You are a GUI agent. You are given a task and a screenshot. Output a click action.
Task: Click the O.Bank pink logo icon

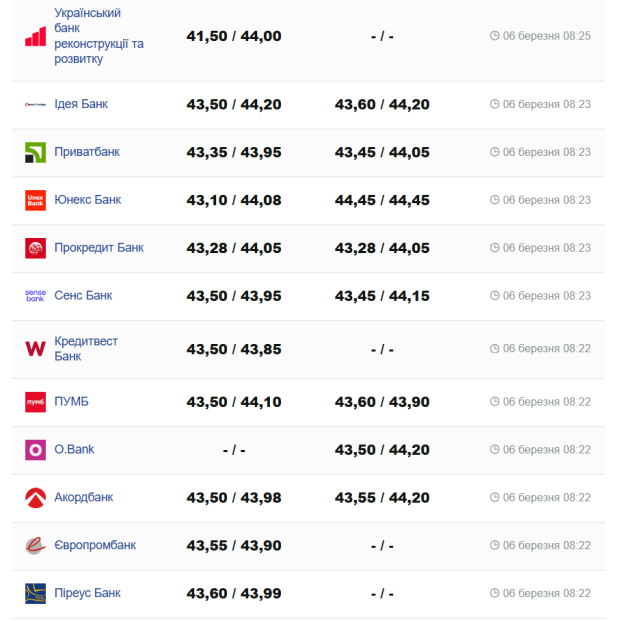[35, 450]
